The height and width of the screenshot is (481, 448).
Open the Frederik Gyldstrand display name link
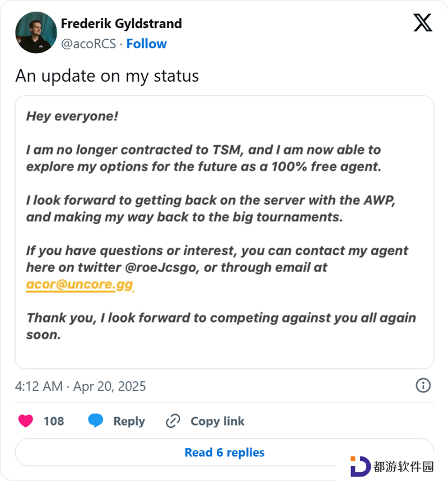pos(122,24)
